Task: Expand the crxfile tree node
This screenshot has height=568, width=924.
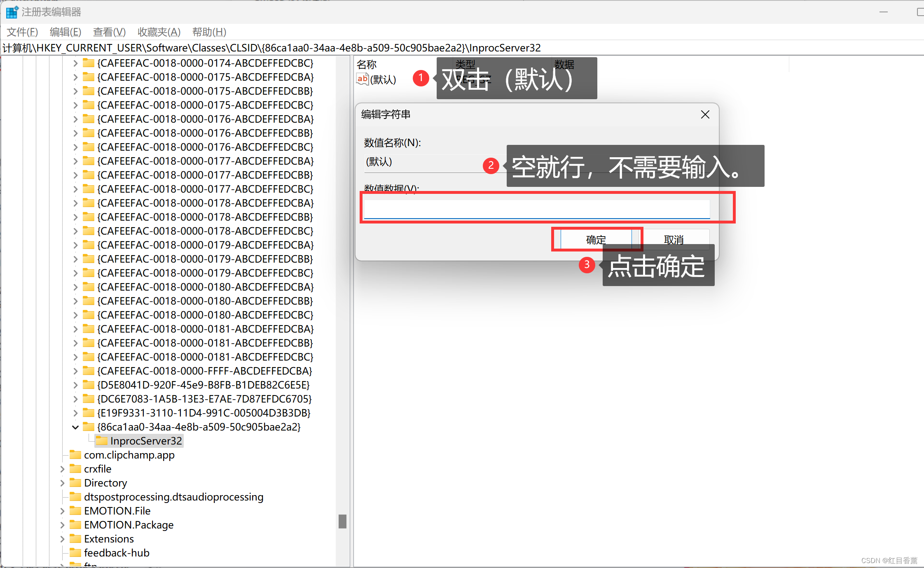Action: point(62,469)
